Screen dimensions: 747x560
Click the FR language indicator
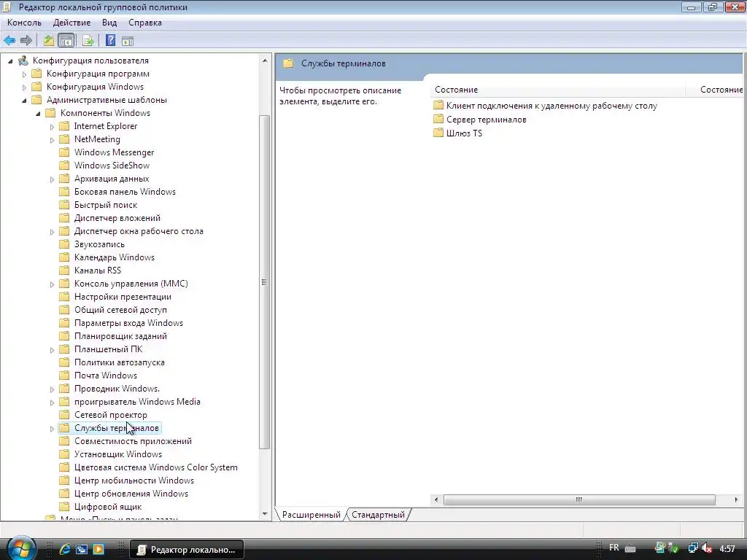[x=614, y=548]
